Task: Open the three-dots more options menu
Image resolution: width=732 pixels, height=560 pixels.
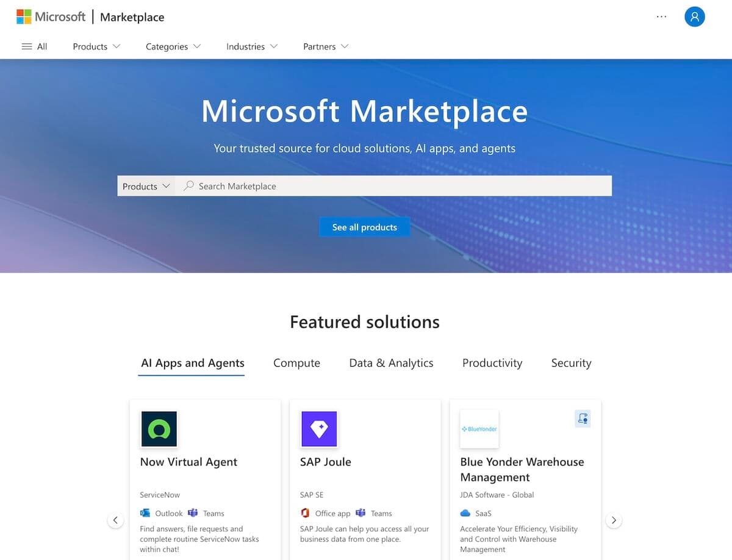Action: pos(661,17)
